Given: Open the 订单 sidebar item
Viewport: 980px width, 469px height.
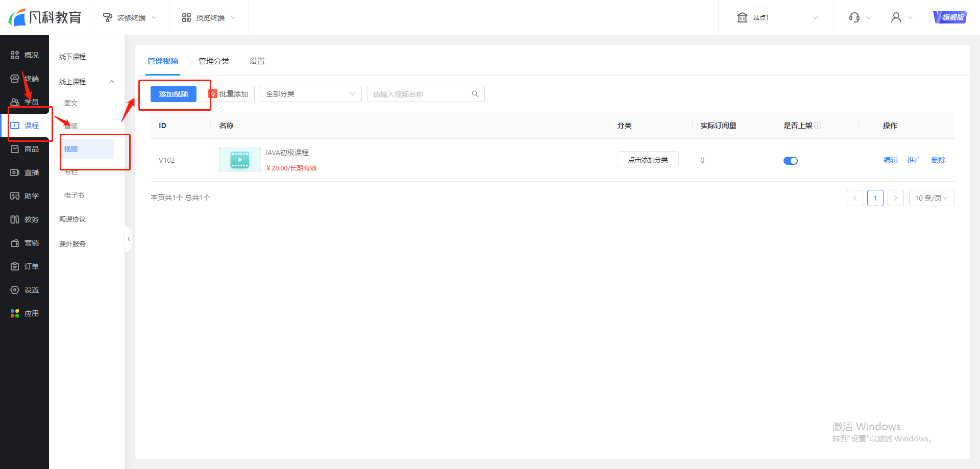Looking at the screenshot, I should coord(24,266).
